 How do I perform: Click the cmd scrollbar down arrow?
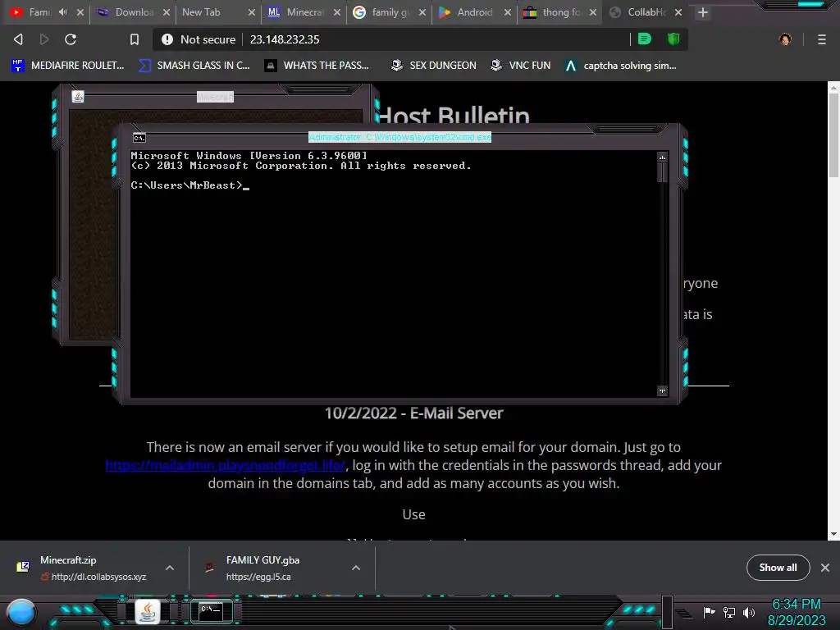point(662,391)
